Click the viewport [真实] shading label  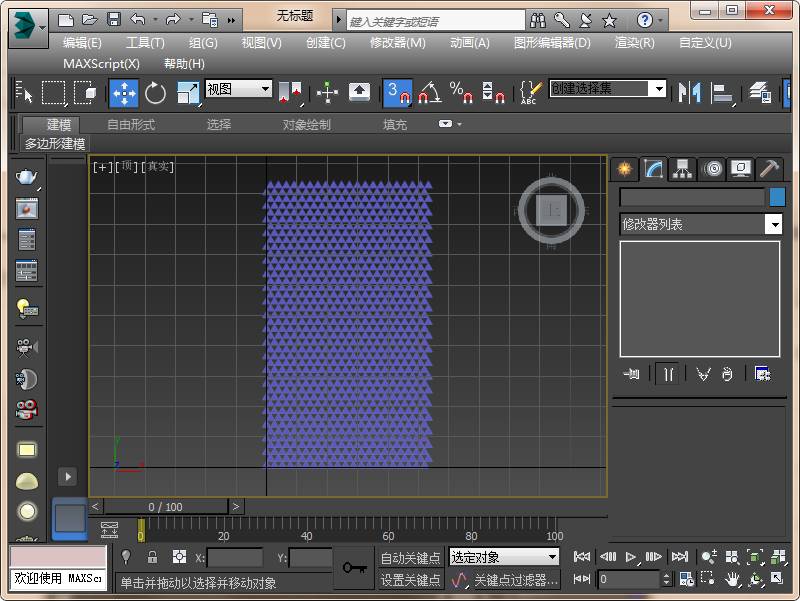click(x=158, y=166)
